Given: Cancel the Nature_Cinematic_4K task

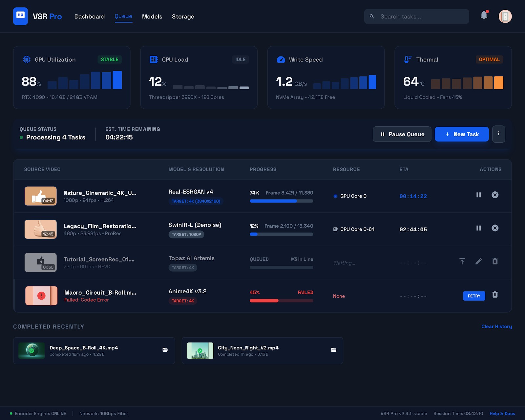Looking at the screenshot, I should (495, 195).
